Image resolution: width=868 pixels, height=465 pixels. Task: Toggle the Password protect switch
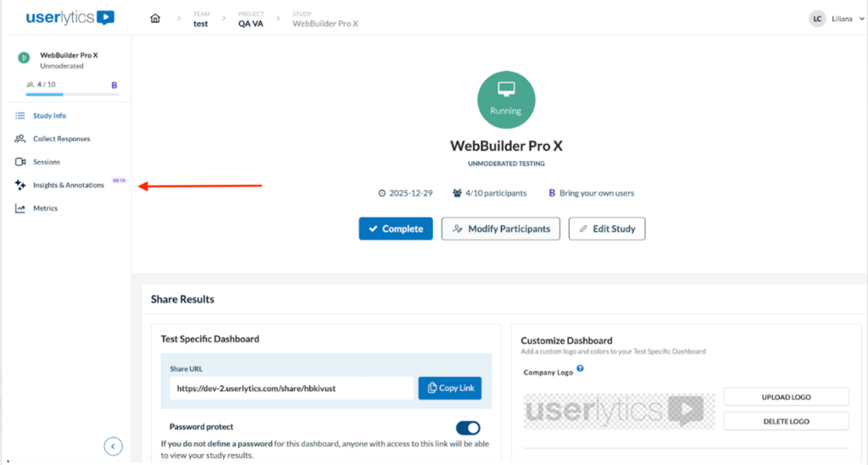click(468, 428)
